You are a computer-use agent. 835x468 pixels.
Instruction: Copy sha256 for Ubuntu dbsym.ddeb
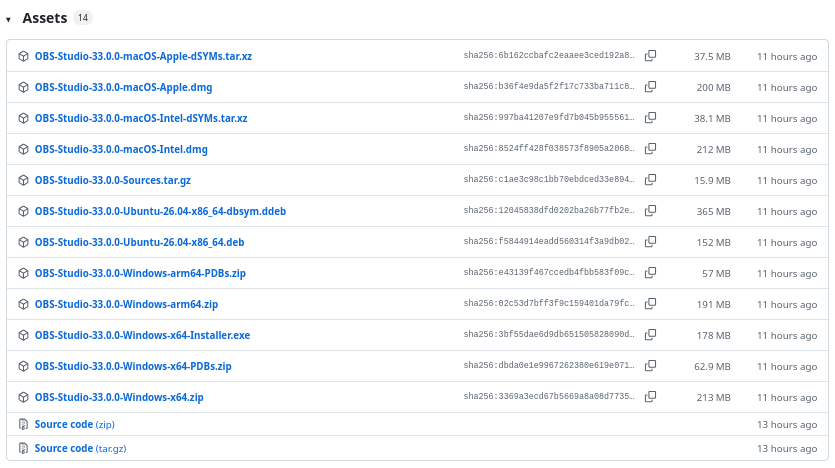click(650, 211)
